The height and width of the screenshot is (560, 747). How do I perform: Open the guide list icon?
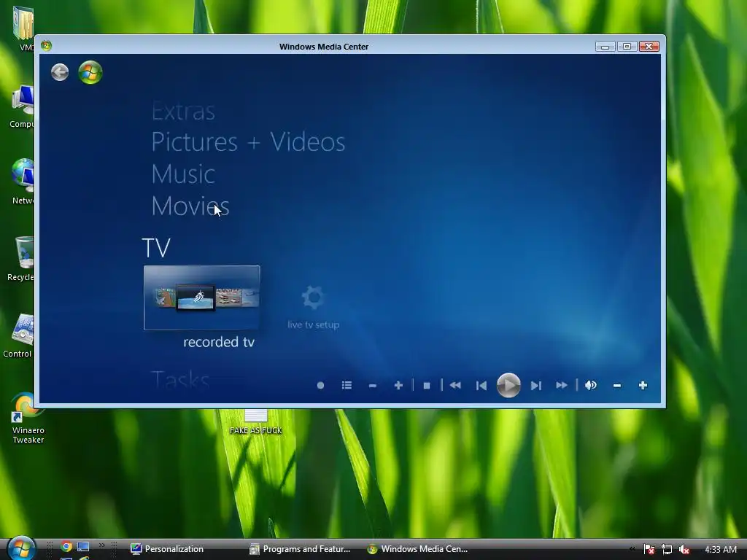click(347, 385)
